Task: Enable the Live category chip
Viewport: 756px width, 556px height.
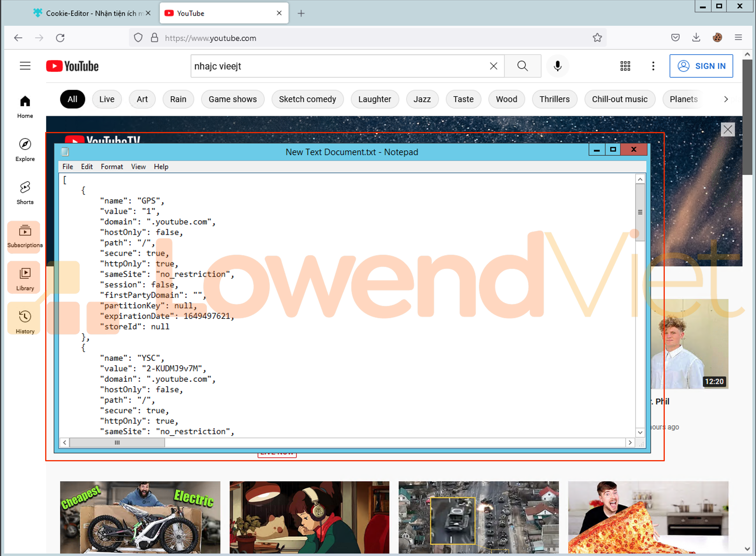Action: (x=107, y=99)
